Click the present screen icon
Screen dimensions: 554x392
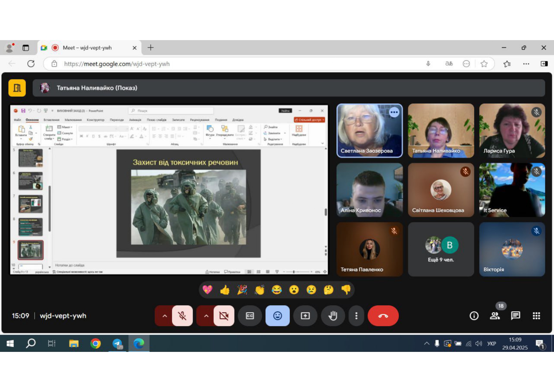click(x=305, y=316)
